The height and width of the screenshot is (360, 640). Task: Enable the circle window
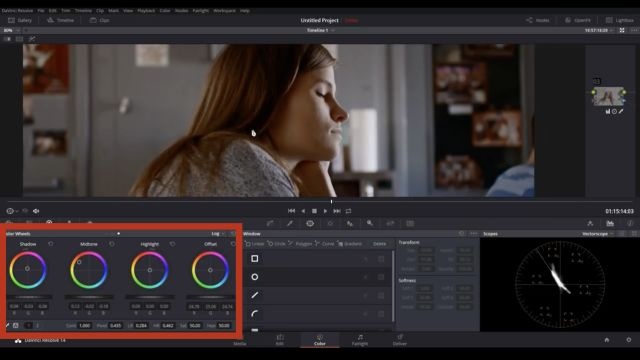click(x=255, y=277)
